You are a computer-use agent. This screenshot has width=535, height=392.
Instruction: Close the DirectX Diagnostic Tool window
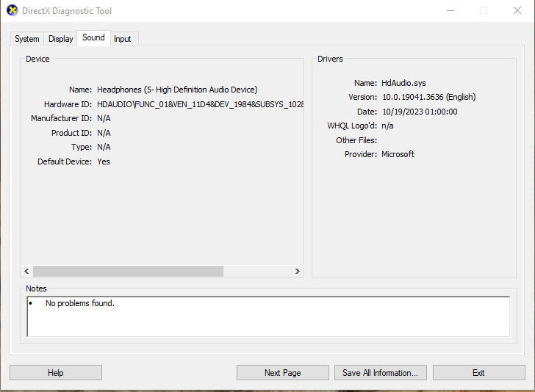(x=517, y=11)
